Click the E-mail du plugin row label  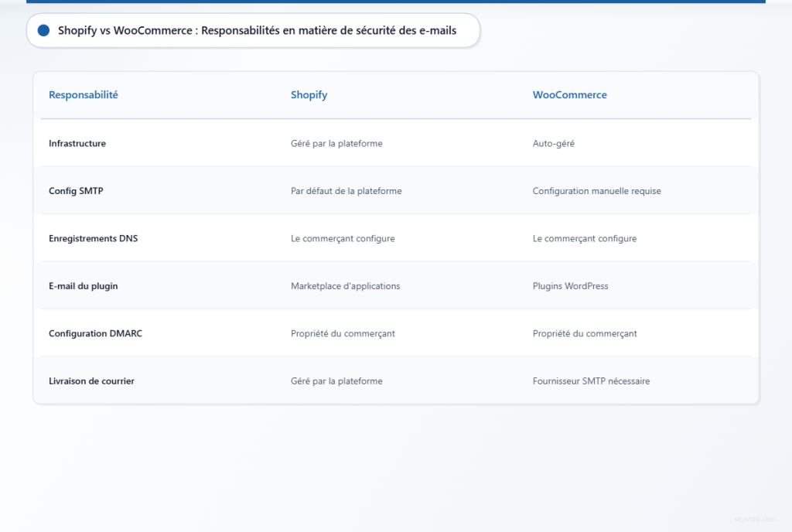(84, 285)
